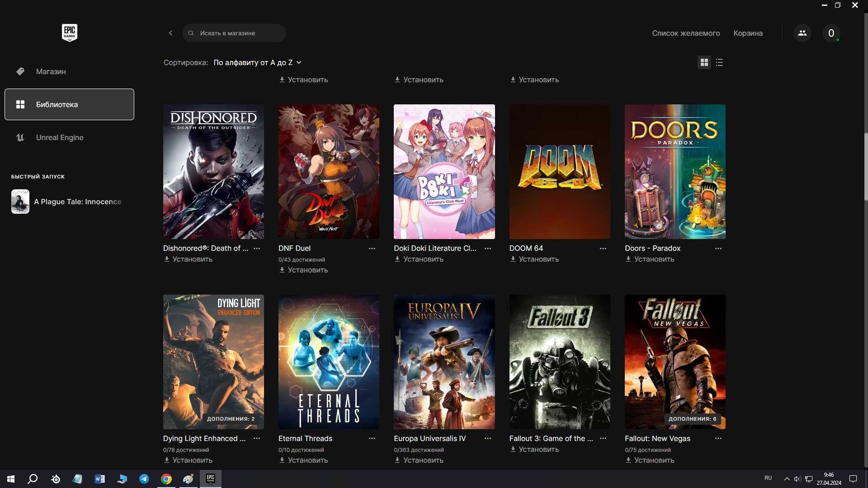Viewport: 868px width, 488px height.
Task: Go back with the arrow icon
Action: [x=170, y=33]
